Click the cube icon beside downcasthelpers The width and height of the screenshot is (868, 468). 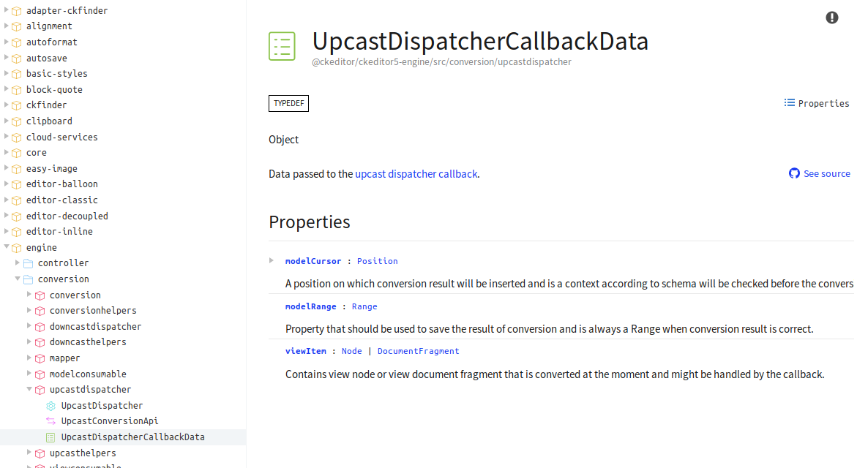40,341
